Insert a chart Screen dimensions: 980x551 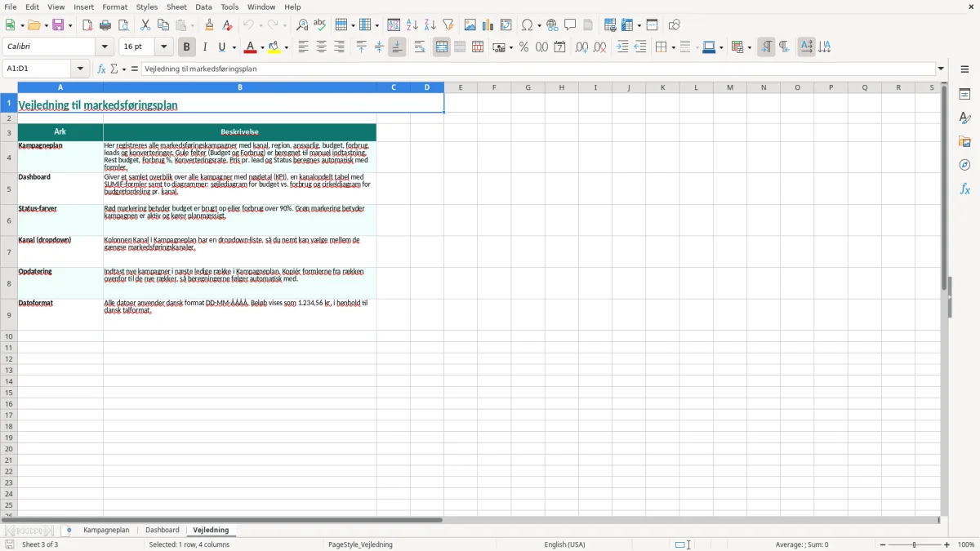click(x=488, y=25)
